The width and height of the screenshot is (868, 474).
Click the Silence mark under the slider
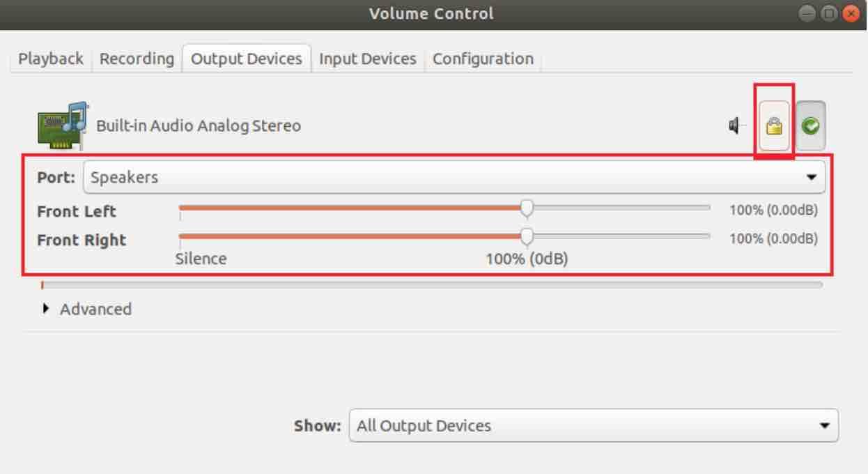pyautogui.click(x=201, y=259)
